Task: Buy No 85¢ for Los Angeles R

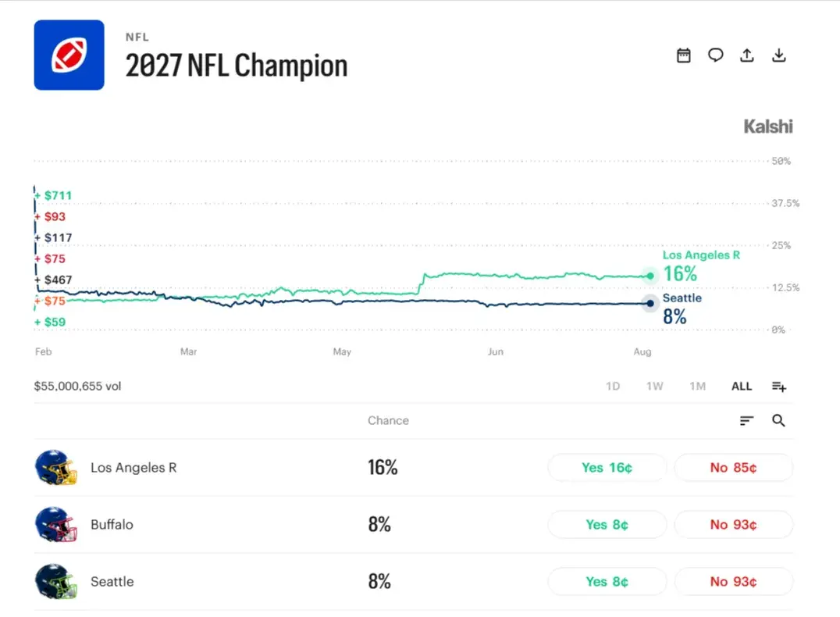Action: 733,468
